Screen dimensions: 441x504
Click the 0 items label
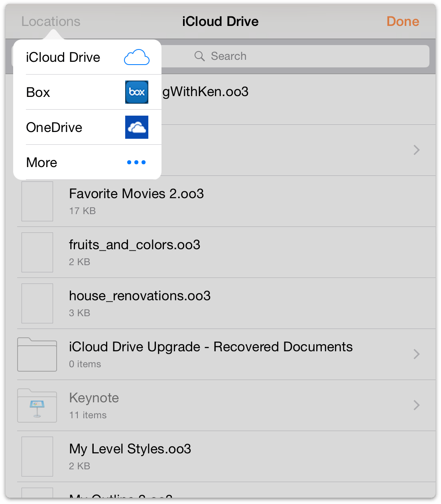point(85,364)
